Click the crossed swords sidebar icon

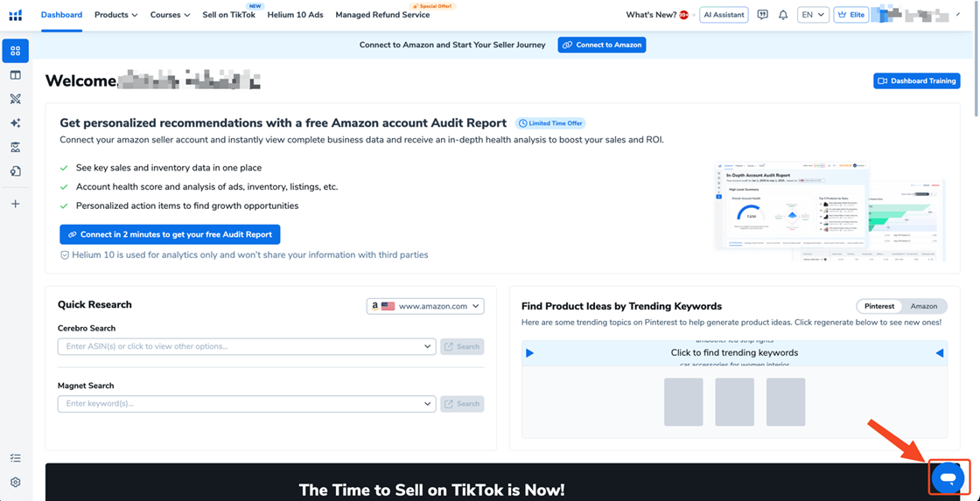coord(15,99)
